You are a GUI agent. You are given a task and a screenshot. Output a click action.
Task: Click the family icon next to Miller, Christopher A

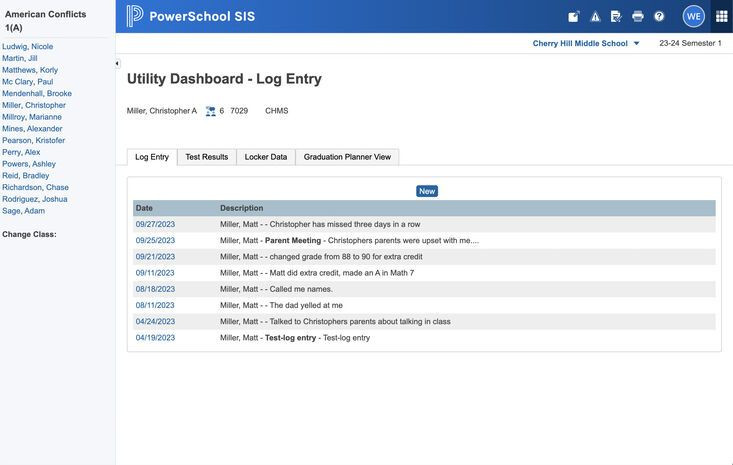coord(211,111)
